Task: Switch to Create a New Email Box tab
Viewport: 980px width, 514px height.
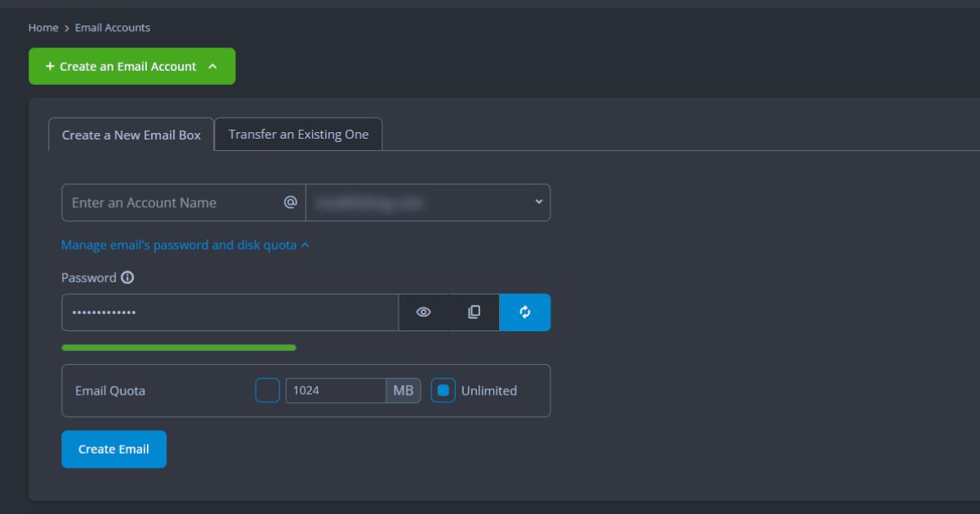Action: (x=131, y=135)
